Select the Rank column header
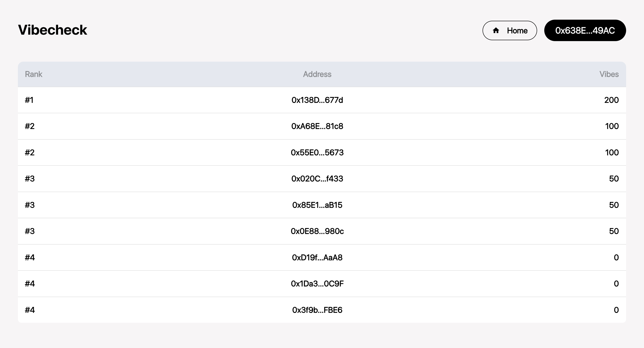Image resolution: width=644 pixels, height=348 pixels. [34, 74]
